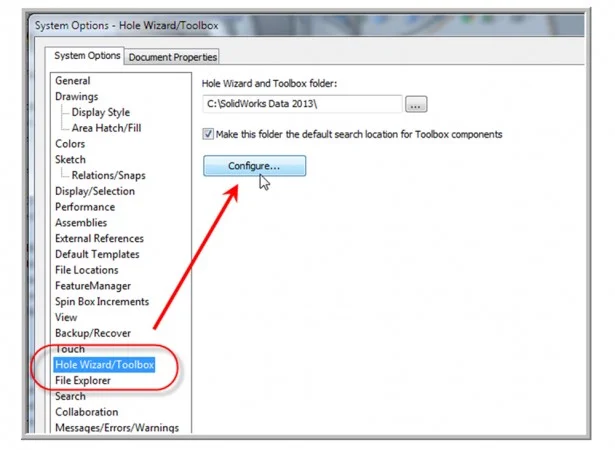Open Relations/Snaps under Sketch
The image size is (615, 450).
coord(108,176)
